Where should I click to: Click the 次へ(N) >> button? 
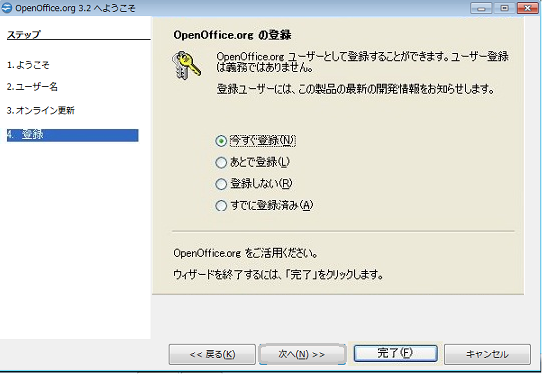click(302, 354)
